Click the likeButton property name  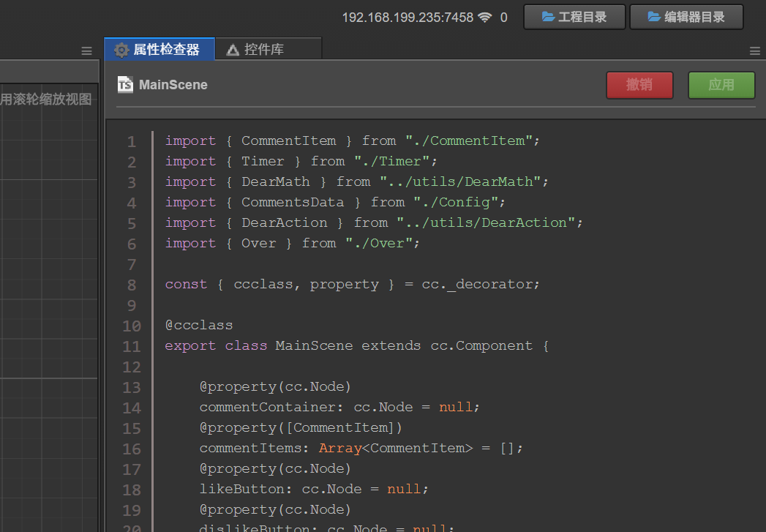242,489
